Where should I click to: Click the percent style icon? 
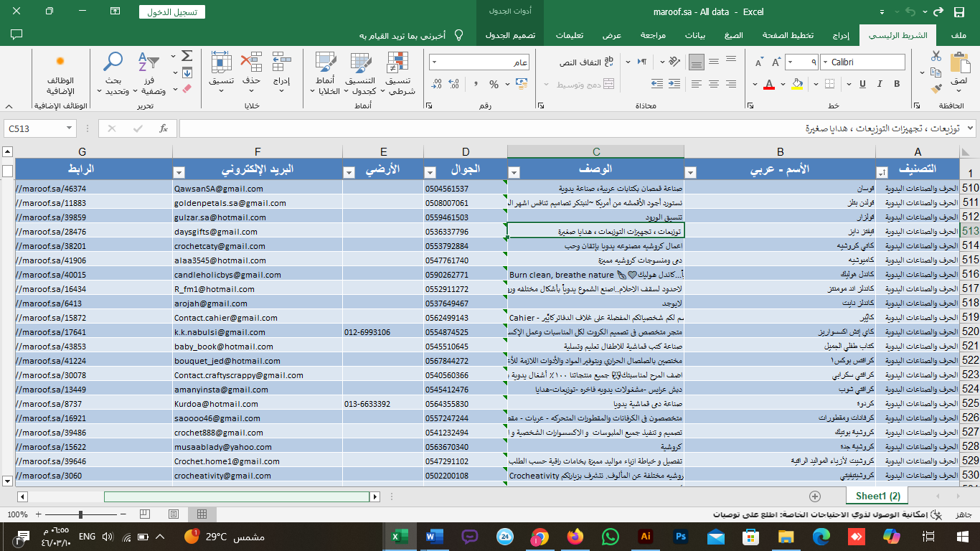pyautogui.click(x=494, y=85)
